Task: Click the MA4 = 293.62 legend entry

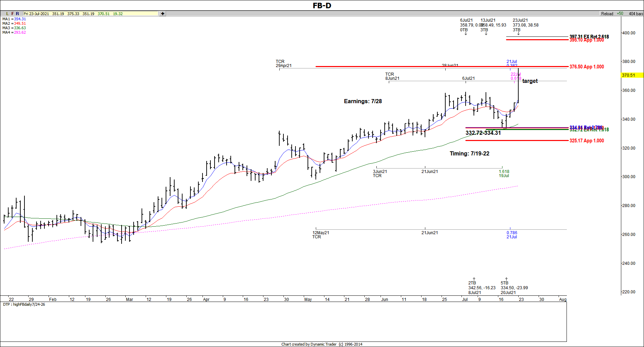Action: pos(14,32)
